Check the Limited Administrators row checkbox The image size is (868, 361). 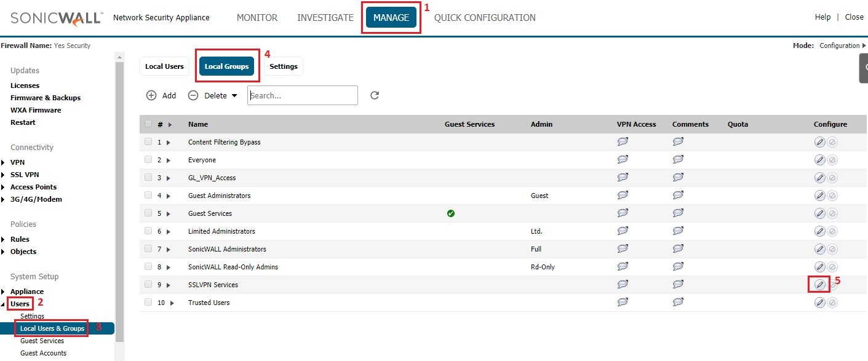[148, 231]
